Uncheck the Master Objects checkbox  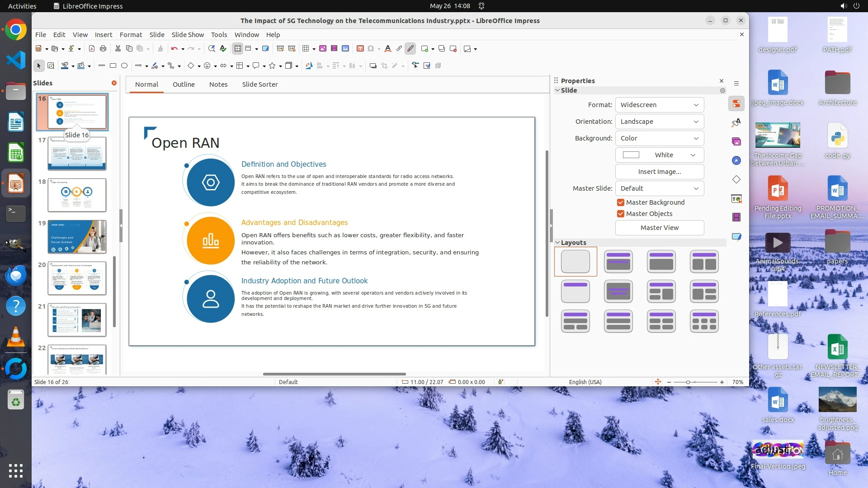[x=621, y=214]
